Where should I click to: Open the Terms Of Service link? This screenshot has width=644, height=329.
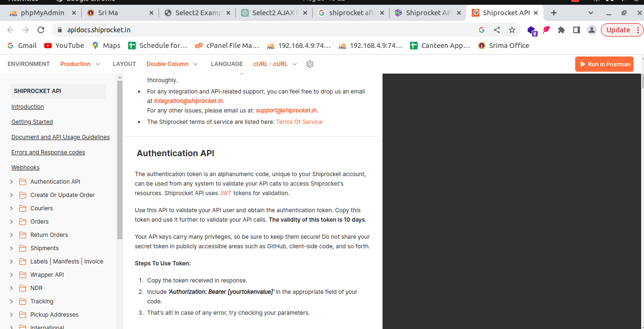tap(299, 122)
